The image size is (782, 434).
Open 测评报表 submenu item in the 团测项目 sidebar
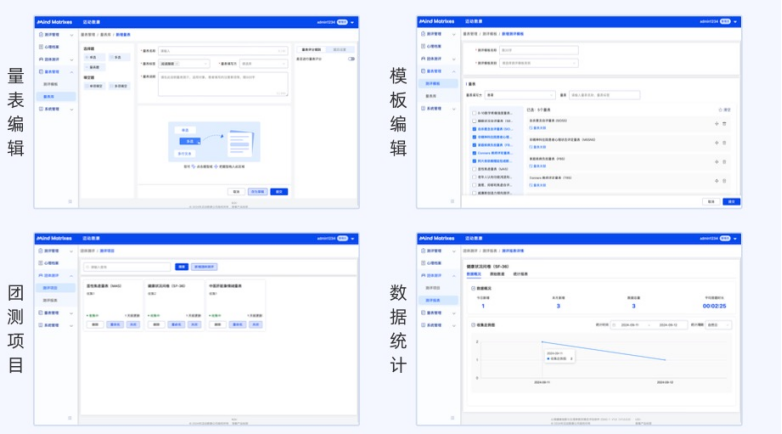pyautogui.click(x=50, y=300)
